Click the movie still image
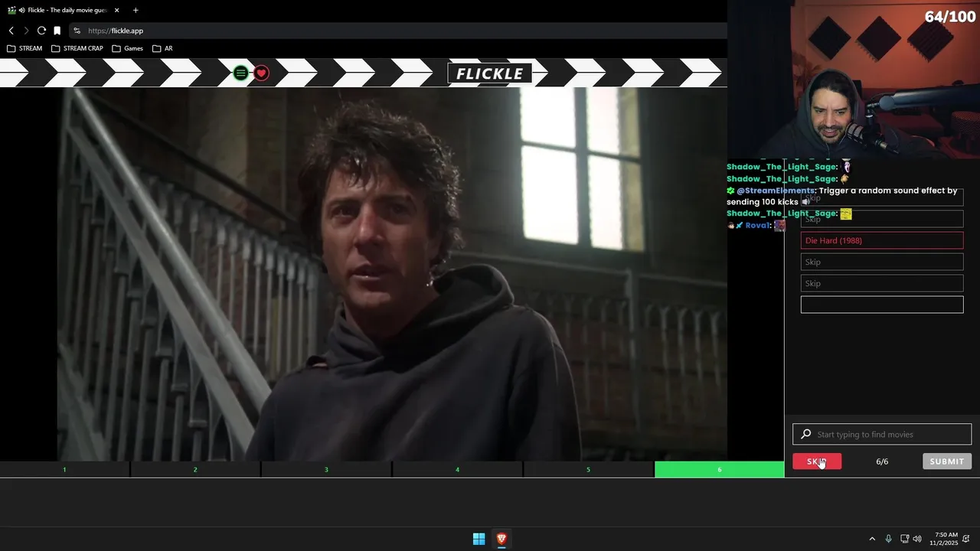The width and height of the screenshot is (980, 551). 392,275
